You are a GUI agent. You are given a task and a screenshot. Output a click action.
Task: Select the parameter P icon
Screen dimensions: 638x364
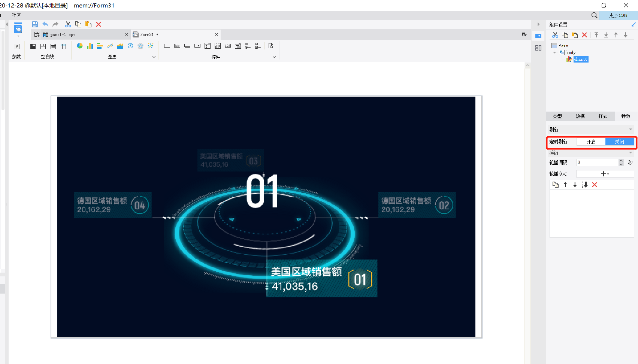pyautogui.click(x=16, y=46)
